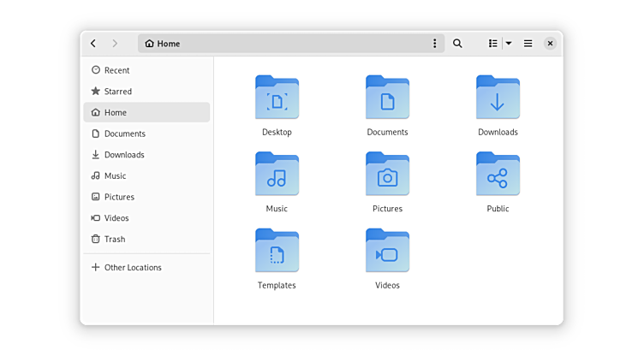Screen dimensions: 644x362
Task: Select Starred in the sidebar
Action: 117,92
